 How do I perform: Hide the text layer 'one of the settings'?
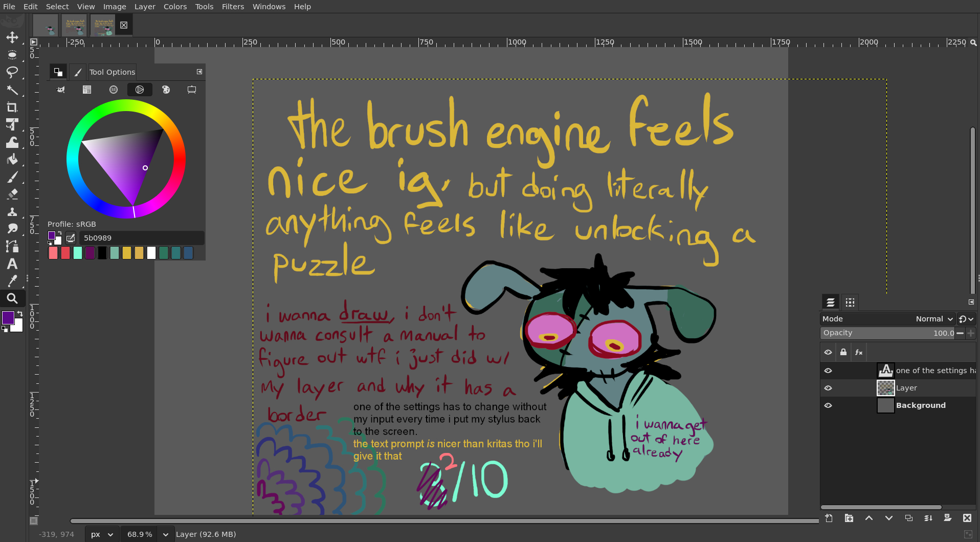[828, 371]
